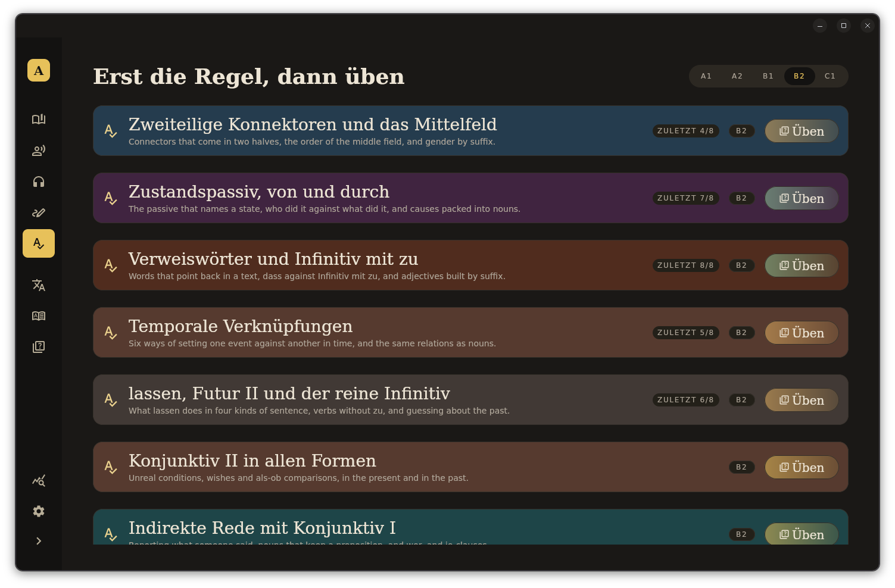Click Üben for Indirekte Rede mit Konjunktiv I
This screenshot has height=588, width=895.
coord(802,534)
